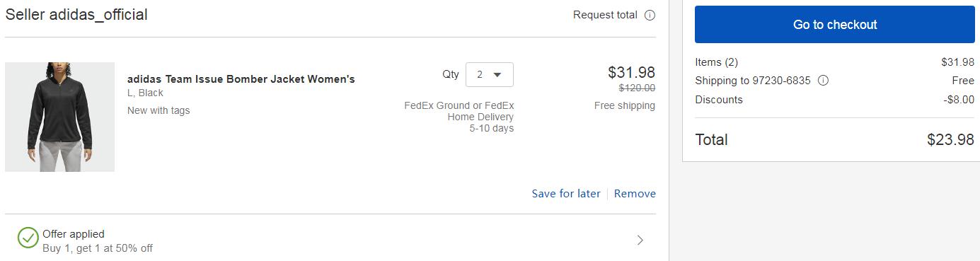This screenshot has height=261, width=980.
Task: Click the Items (2) summary line
Action: (x=835, y=62)
